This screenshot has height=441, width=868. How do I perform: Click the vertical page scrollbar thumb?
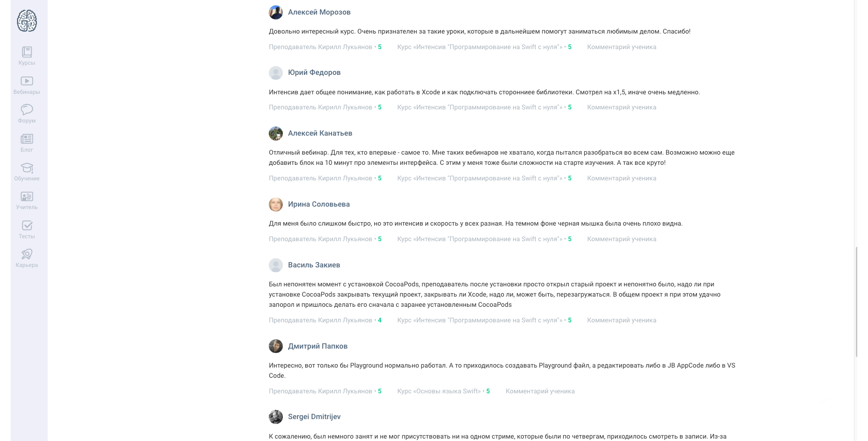(x=857, y=301)
